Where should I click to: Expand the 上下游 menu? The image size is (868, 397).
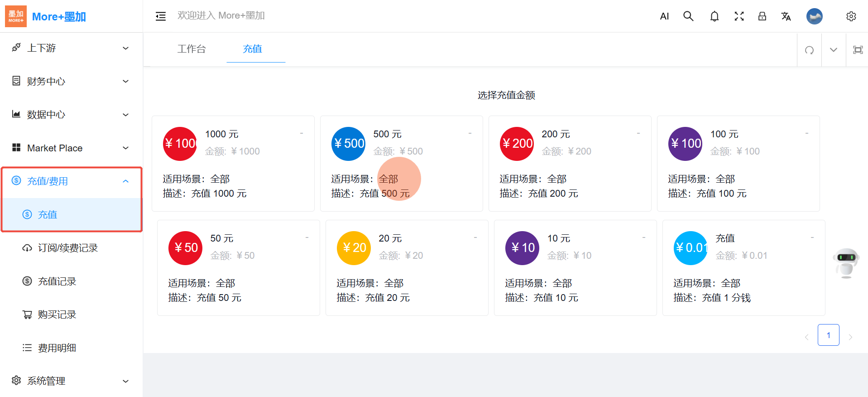pos(71,48)
